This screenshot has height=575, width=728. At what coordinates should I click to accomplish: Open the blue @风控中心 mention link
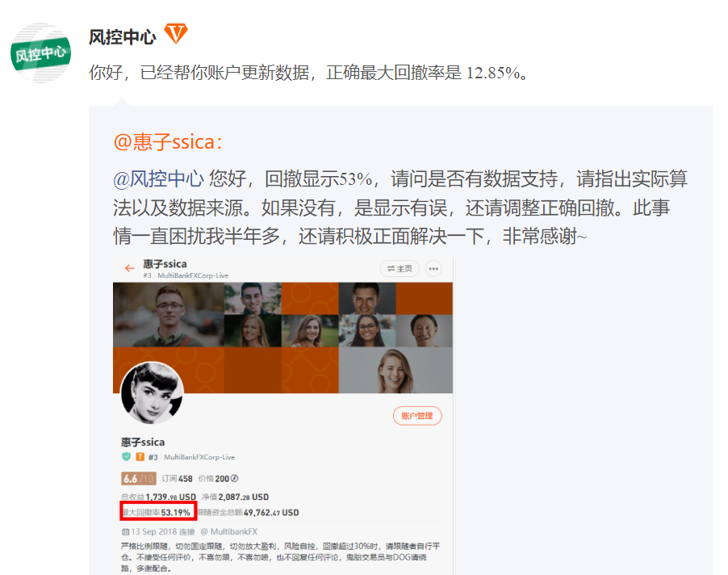(158, 178)
